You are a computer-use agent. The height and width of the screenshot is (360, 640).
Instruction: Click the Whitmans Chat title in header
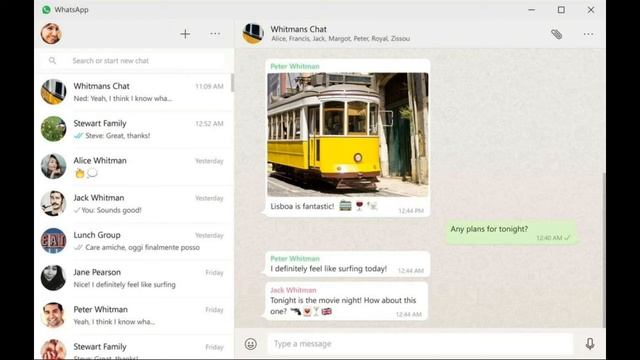pos(298,29)
